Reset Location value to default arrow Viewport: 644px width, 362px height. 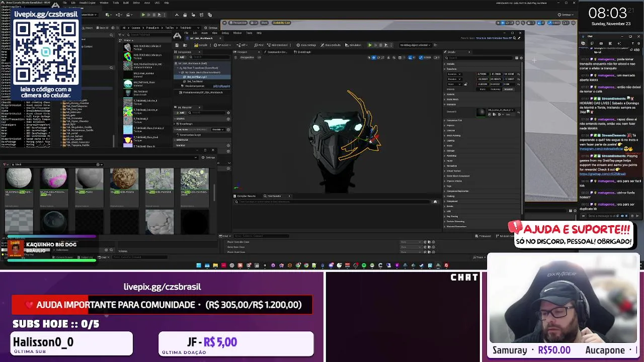tap(519, 74)
